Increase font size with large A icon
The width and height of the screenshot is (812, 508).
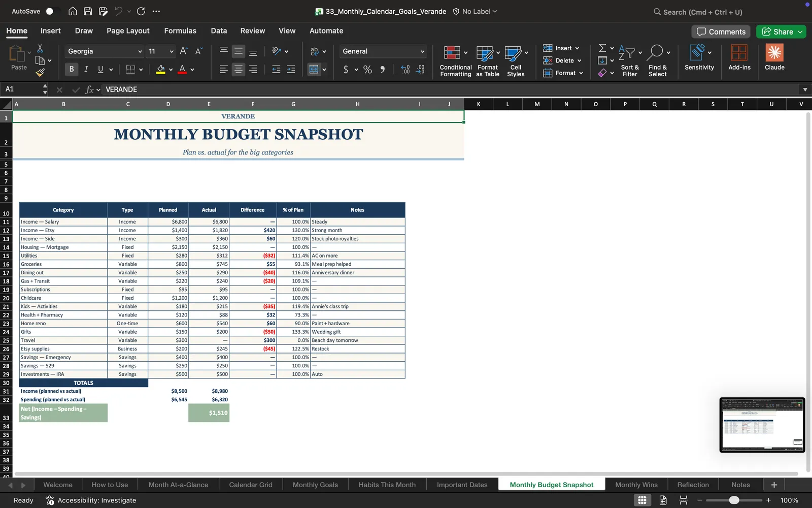pyautogui.click(x=184, y=51)
